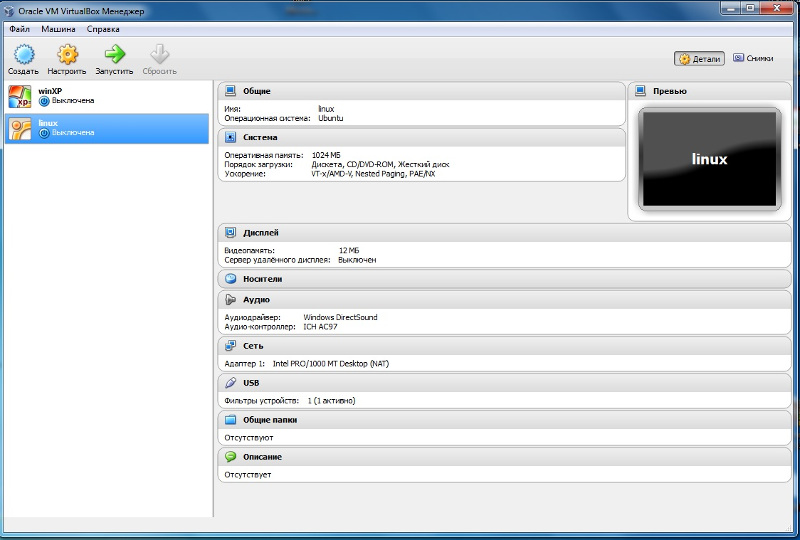The image size is (800, 540).
Task: Open the Справка menu
Action: (103, 29)
